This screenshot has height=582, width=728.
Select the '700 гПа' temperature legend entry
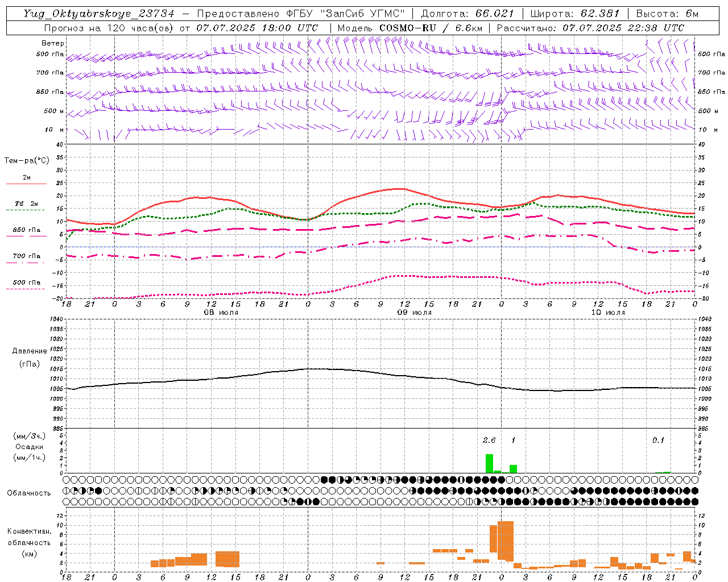coord(26,256)
